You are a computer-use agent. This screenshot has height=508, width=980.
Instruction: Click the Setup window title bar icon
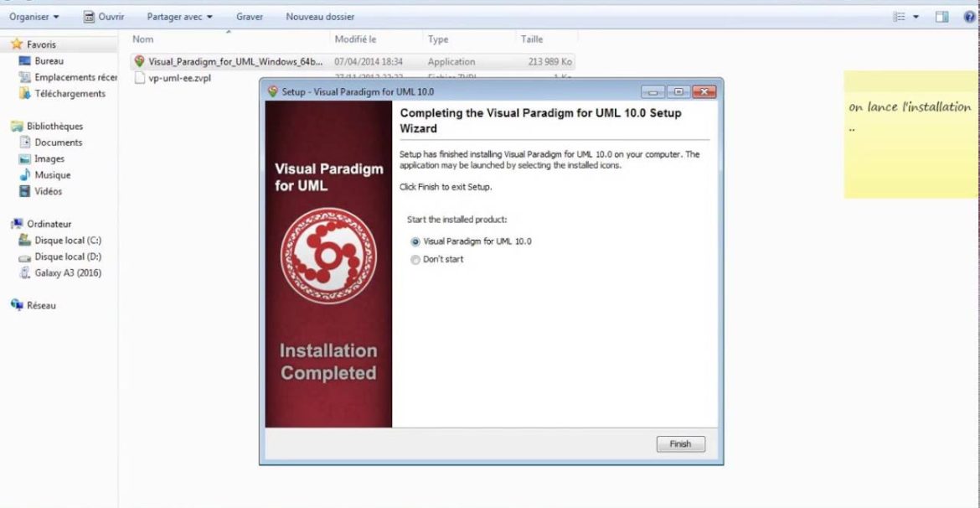click(x=272, y=92)
